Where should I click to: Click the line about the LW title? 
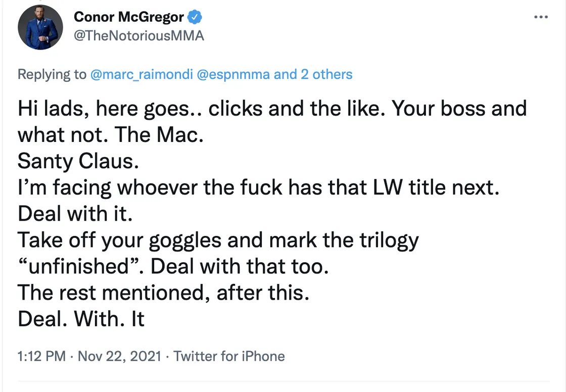(x=259, y=187)
